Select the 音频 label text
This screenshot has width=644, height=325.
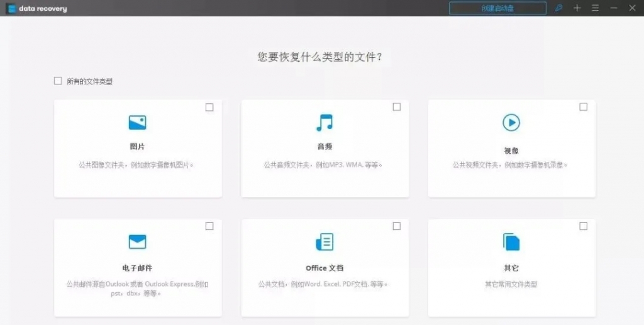pos(325,147)
